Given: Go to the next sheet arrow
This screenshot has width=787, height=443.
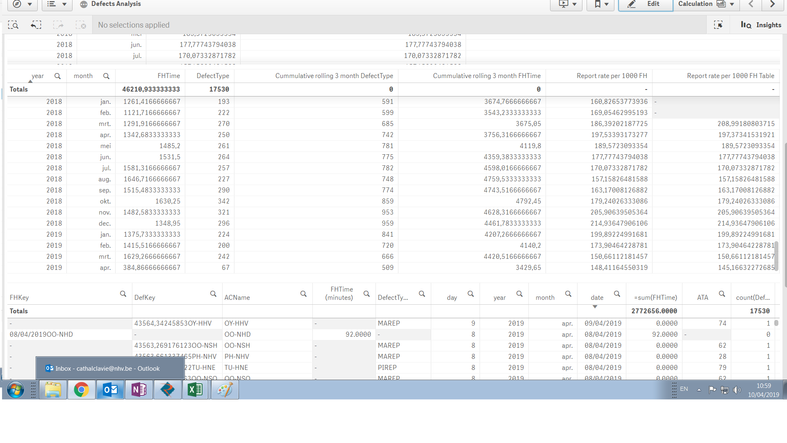Looking at the screenshot, I should (772, 4).
